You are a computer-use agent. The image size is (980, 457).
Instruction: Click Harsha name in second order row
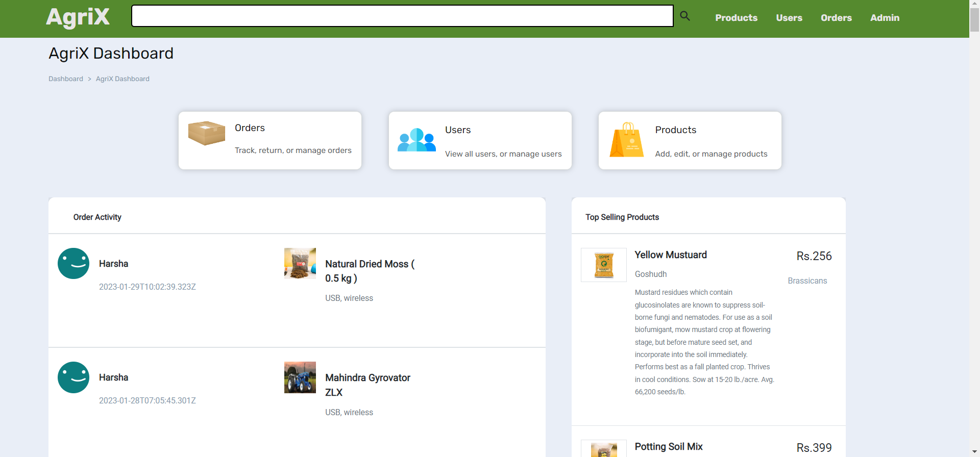[x=113, y=377]
